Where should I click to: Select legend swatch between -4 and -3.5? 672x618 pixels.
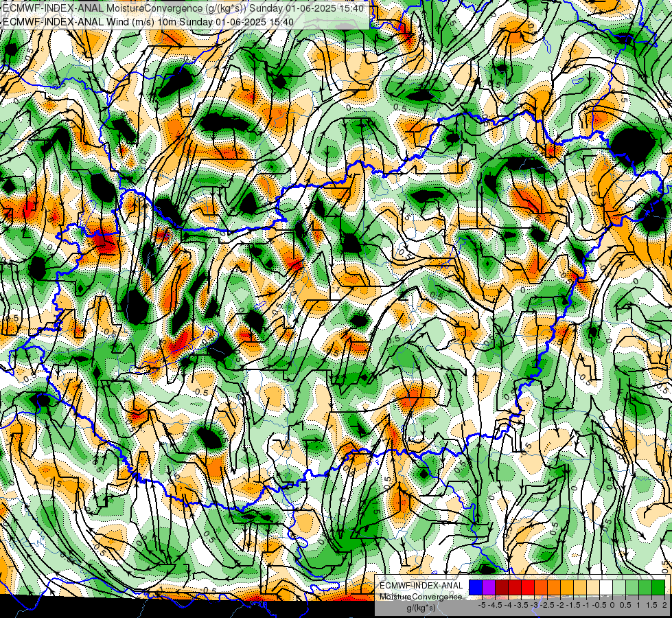point(515,588)
